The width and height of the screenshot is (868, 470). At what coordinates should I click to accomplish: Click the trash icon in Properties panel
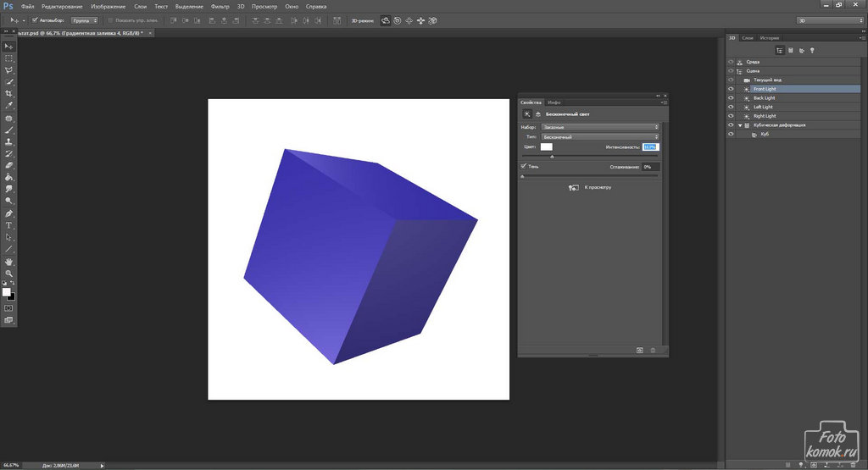654,350
